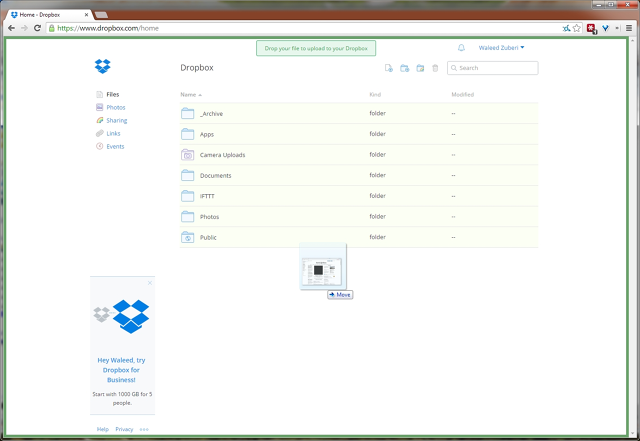Click the Public folder icon
The width and height of the screenshot is (640, 441).
pyautogui.click(x=187, y=237)
